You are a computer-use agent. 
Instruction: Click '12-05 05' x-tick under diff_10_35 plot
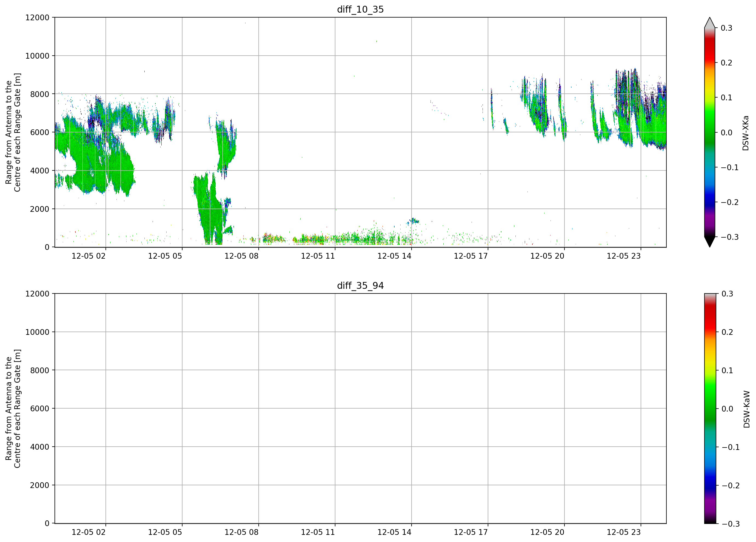click(165, 256)
